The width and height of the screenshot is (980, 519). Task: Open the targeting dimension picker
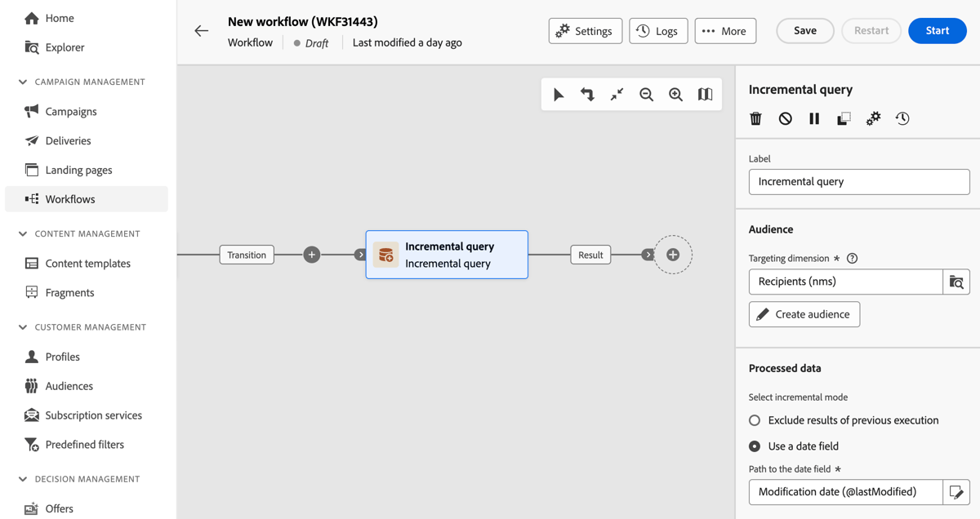tap(956, 282)
